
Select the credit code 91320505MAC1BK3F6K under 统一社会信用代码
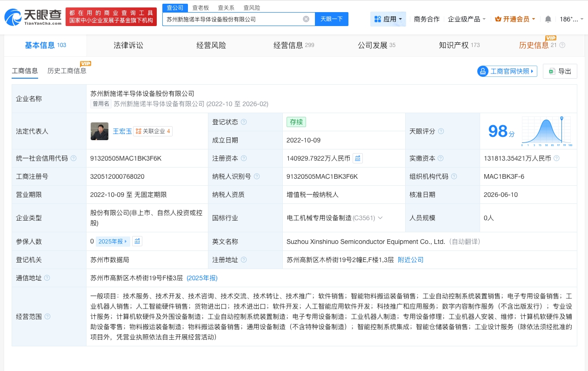126,158
